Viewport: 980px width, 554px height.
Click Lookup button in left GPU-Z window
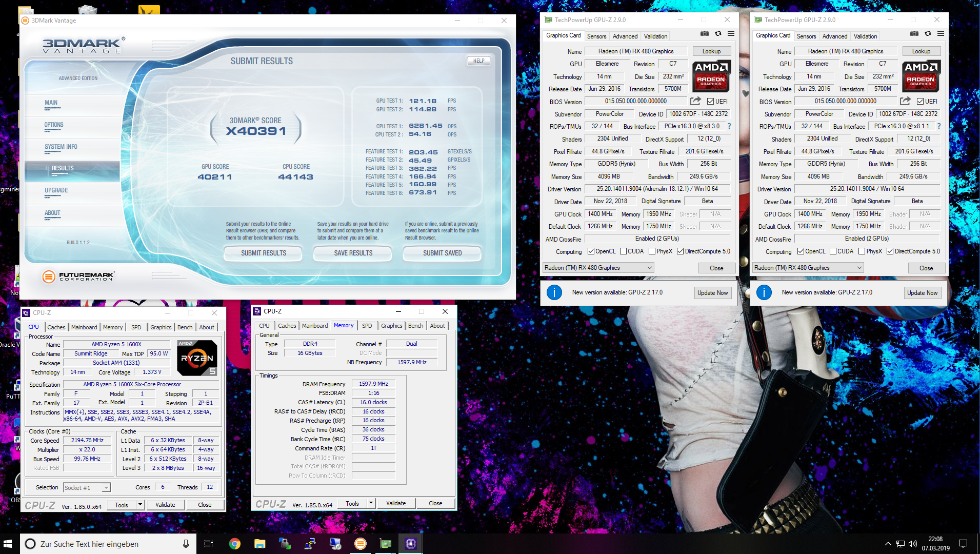(x=711, y=51)
